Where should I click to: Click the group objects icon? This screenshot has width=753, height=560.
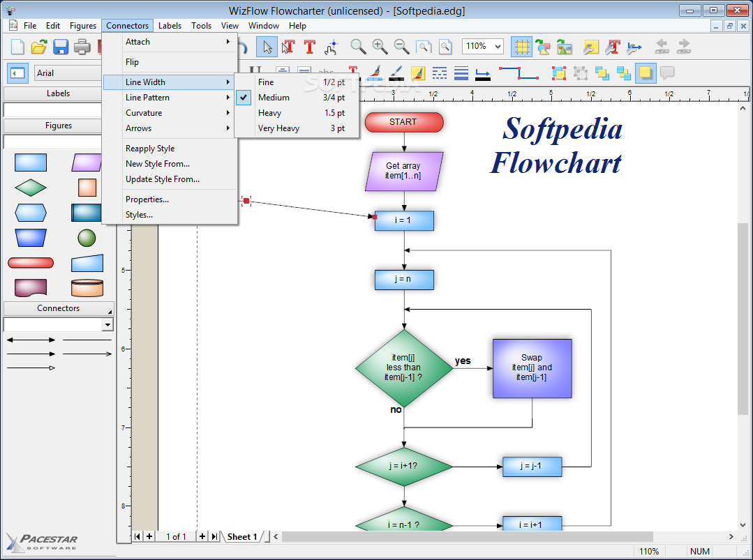point(558,73)
